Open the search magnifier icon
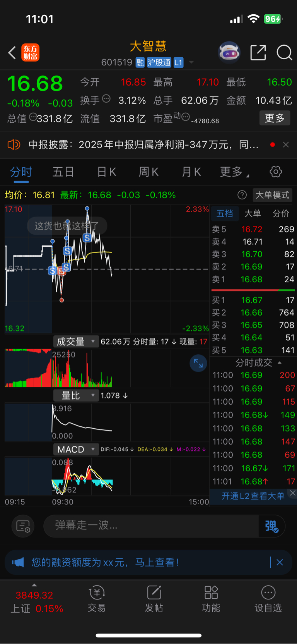 (x=284, y=53)
